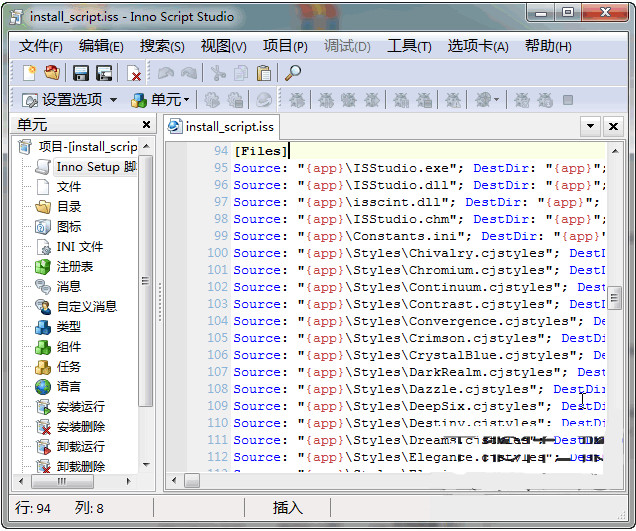Viewport: 636px width, 531px height.
Task: Open the 文件(F) menu
Action: click(41, 46)
